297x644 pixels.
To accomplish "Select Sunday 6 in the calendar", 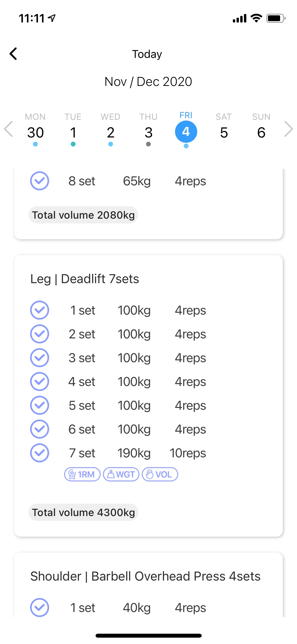I will [x=261, y=132].
